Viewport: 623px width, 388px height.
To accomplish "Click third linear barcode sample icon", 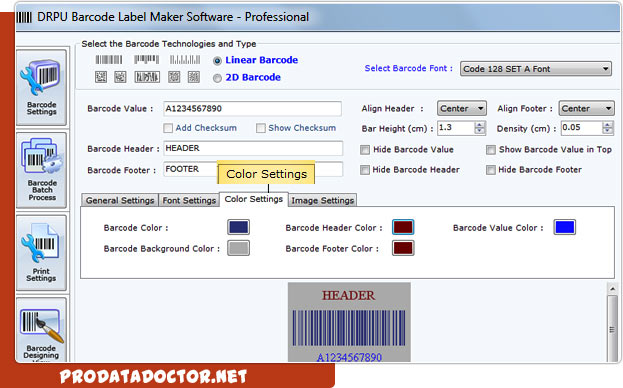I will pyautogui.click(x=185, y=60).
